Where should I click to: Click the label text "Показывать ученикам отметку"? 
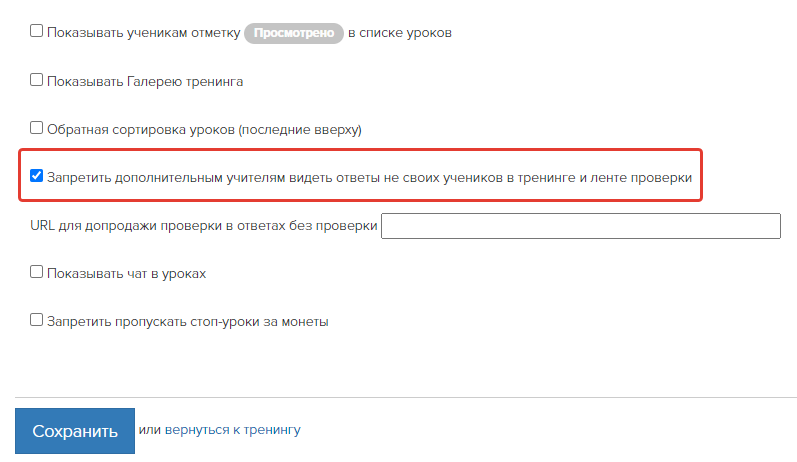tap(144, 33)
